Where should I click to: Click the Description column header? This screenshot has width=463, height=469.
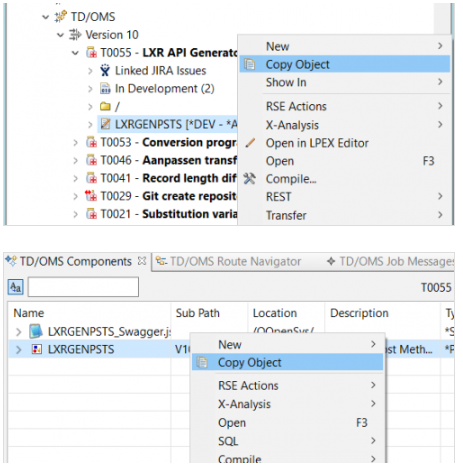coord(359,313)
